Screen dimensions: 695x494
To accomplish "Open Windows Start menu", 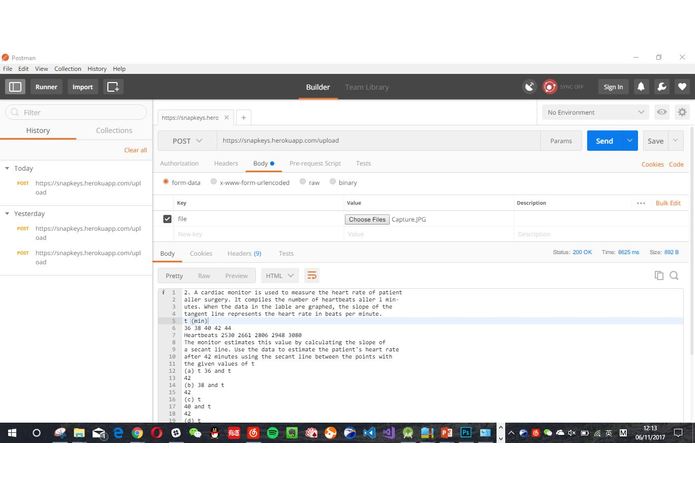I will [12, 433].
